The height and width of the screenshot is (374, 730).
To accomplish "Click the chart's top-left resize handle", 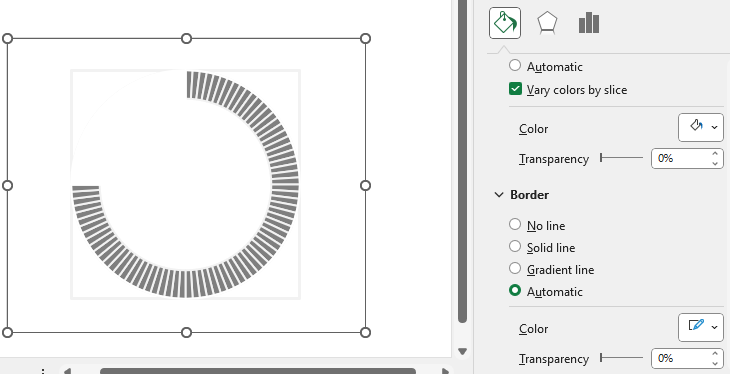I will point(7,39).
